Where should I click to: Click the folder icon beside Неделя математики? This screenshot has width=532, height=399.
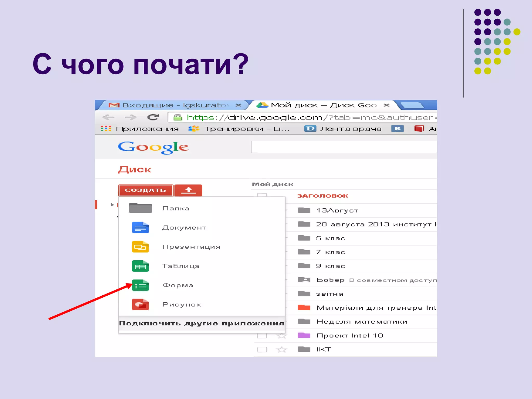pyautogui.click(x=304, y=322)
